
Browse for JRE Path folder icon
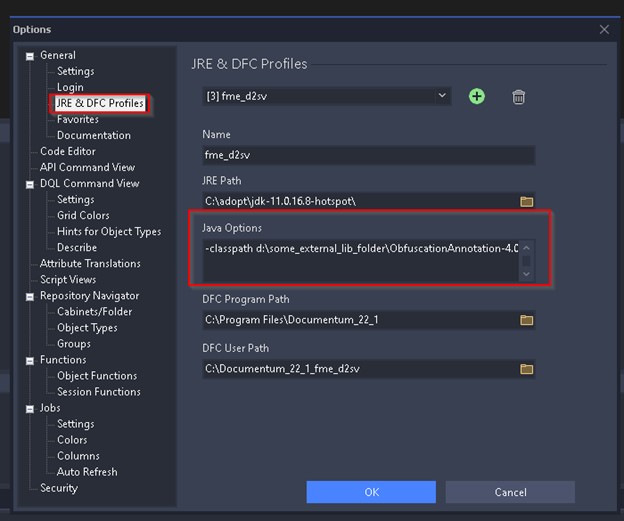click(526, 201)
